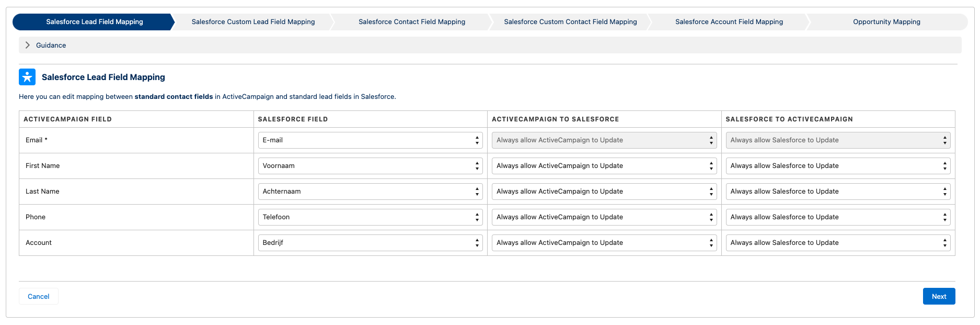Viewport: 980px width, 325px height.
Task: Select the First Name field label
Action: [x=42, y=166]
